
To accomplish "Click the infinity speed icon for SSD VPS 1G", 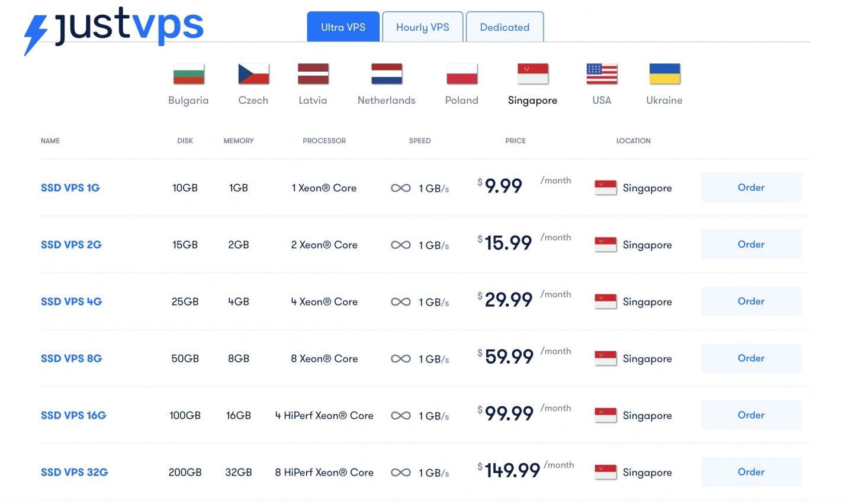I will [401, 188].
